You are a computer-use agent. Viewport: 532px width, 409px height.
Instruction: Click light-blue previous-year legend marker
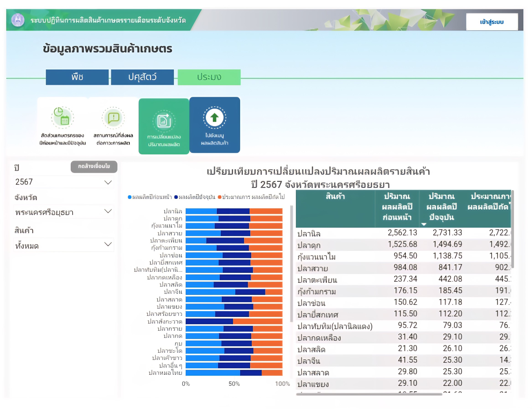click(130, 197)
